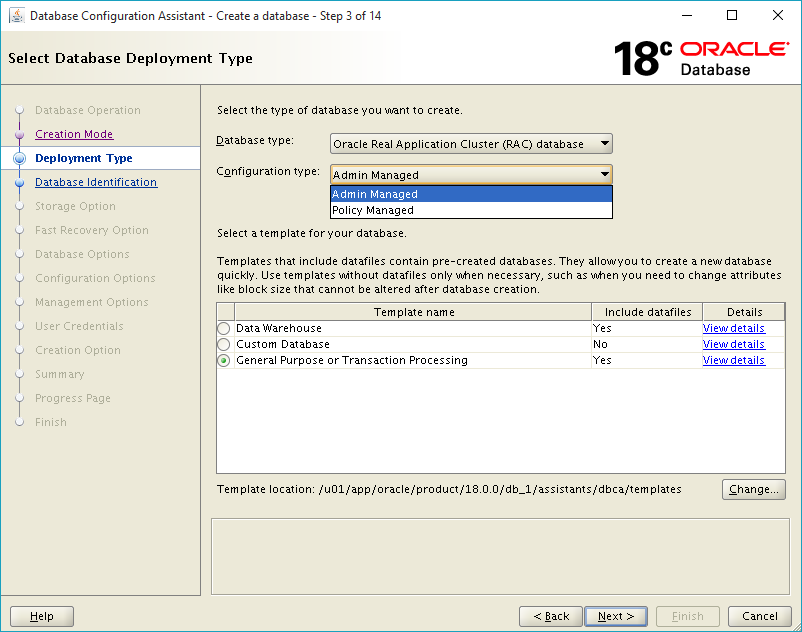Click the Cancel button
This screenshot has width=802, height=632.
point(760,616)
